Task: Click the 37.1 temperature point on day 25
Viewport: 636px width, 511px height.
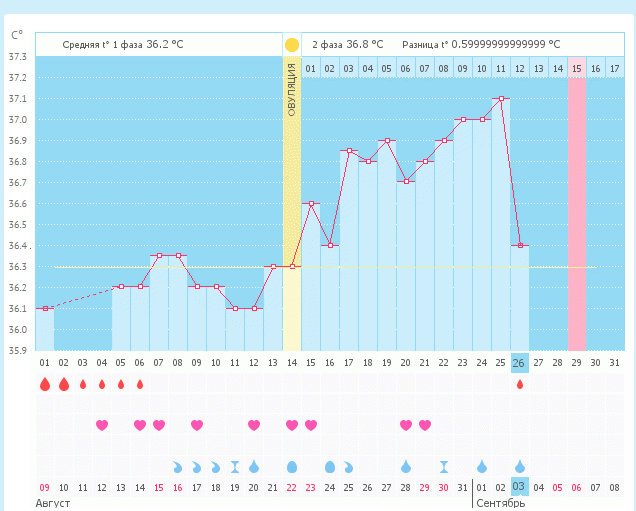Action: pos(501,99)
